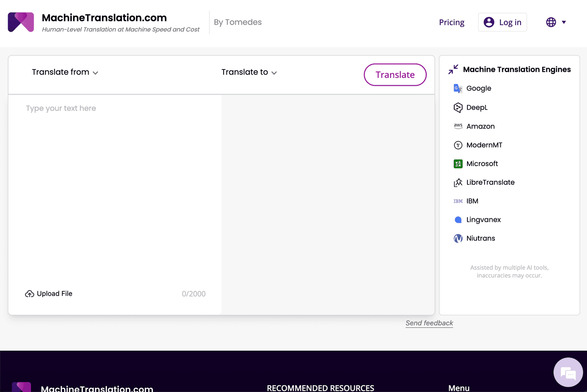Click the MachineTranslation.com header title

104,18
